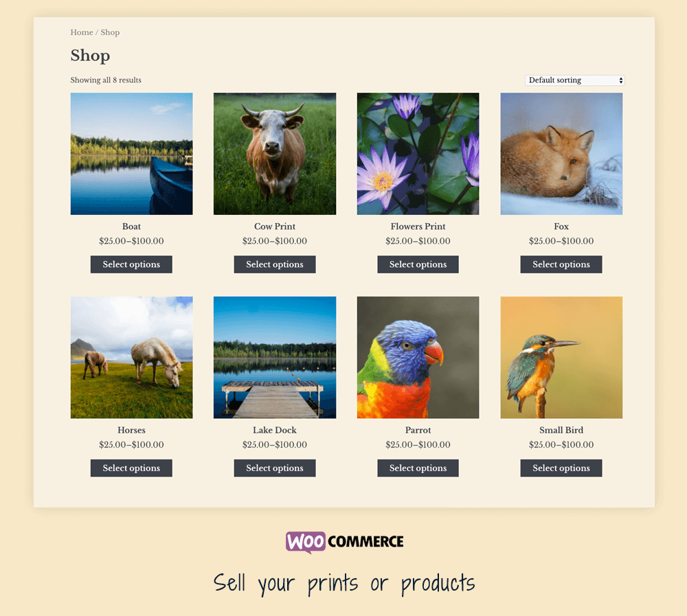This screenshot has height=616, width=687.
Task: Select options for the Small Bird print
Action: pyautogui.click(x=561, y=468)
